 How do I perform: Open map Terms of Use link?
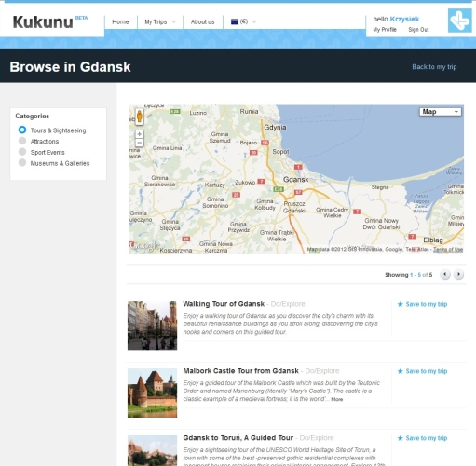[448, 249]
